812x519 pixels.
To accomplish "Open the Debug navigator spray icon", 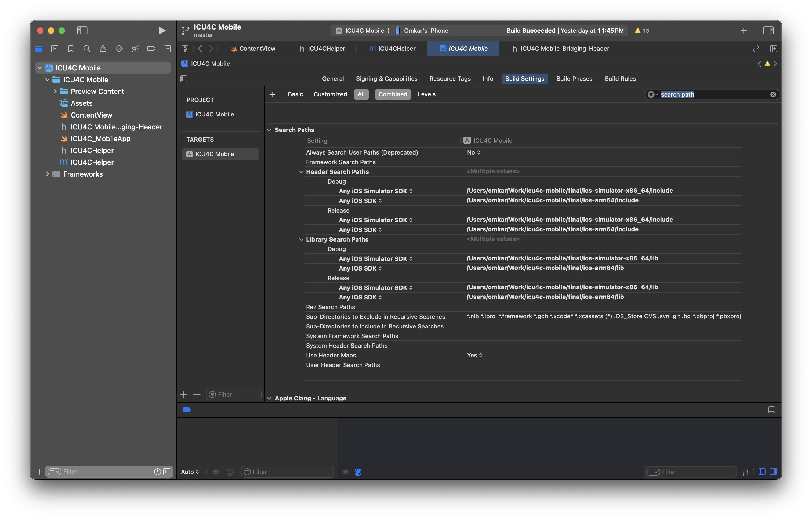I will (135, 49).
